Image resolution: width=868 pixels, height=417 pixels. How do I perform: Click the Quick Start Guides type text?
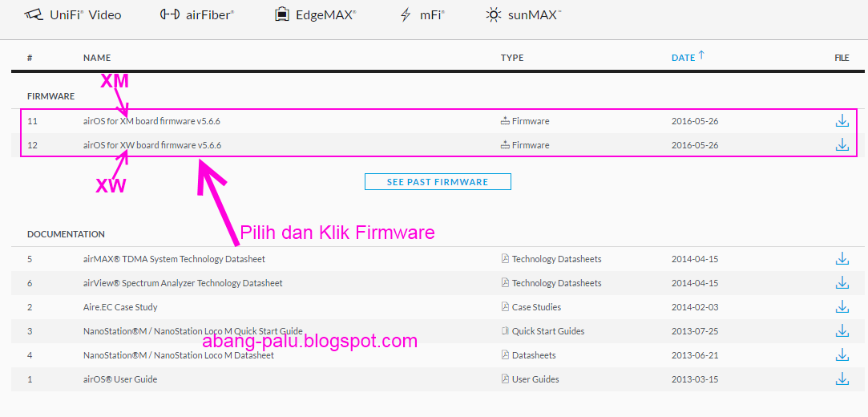point(548,331)
